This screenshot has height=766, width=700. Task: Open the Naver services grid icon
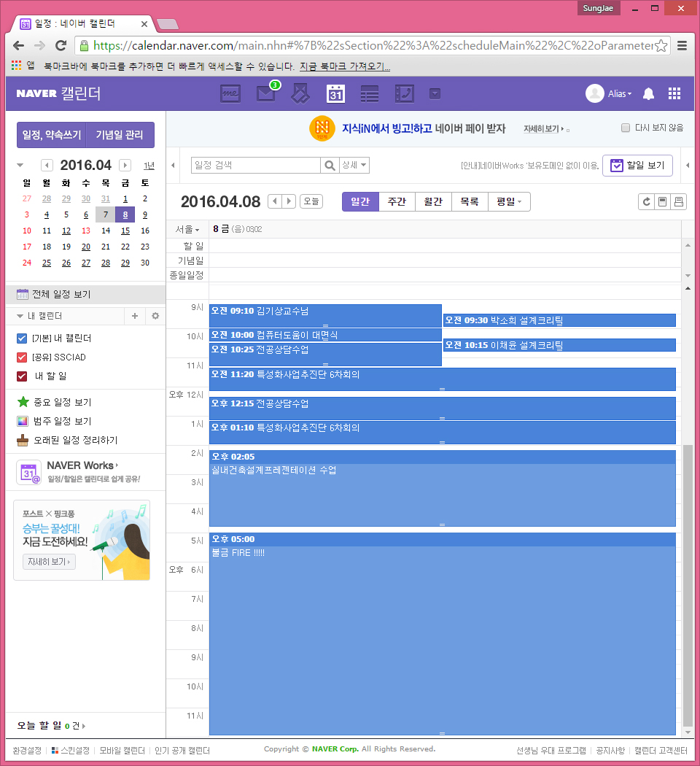pos(674,94)
